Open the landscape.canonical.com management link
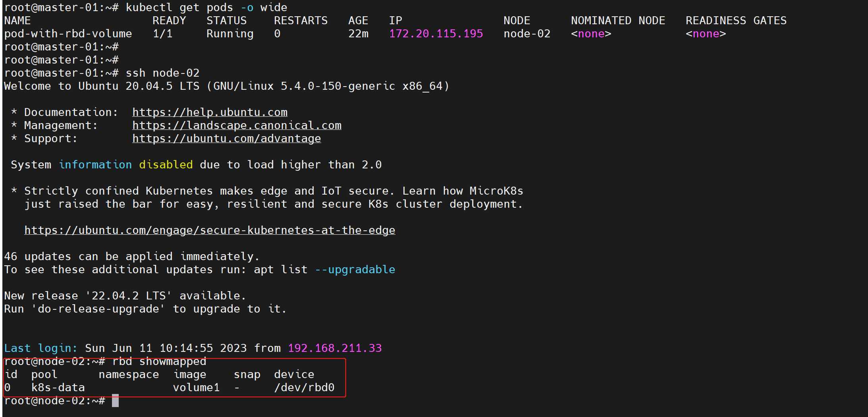868x417 pixels. [237, 125]
